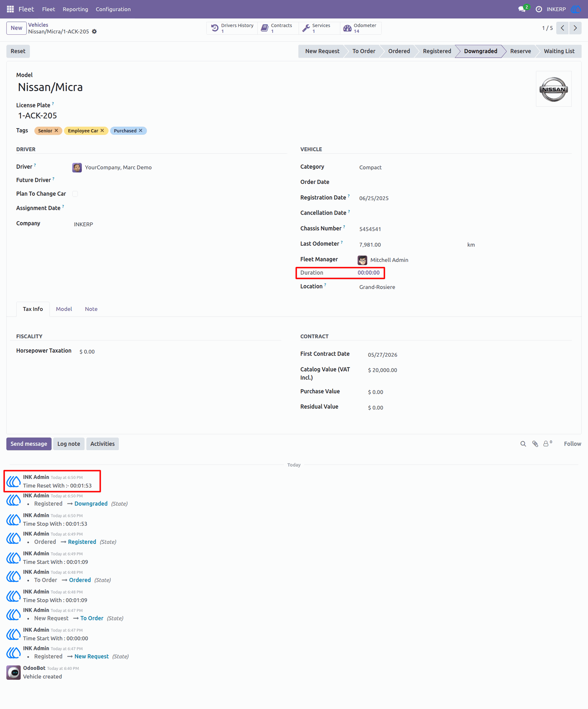Image resolution: width=588 pixels, height=709 pixels.
Task: Open the Vehicles breadcrumb link
Action: [x=38, y=25]
